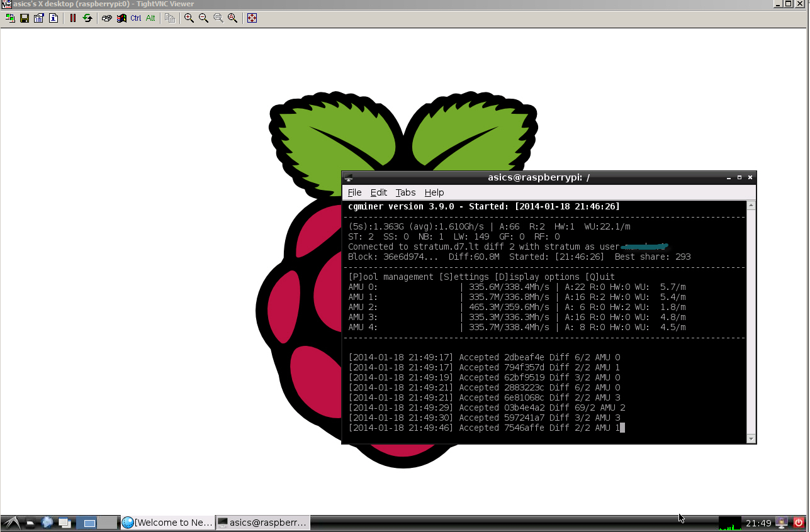
Task: Click the [Q]uit option text
Action: click(600, 277)
